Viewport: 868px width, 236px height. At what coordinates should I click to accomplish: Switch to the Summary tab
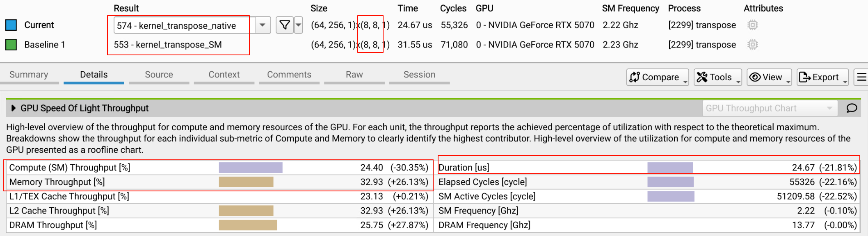tap(29, 75)
